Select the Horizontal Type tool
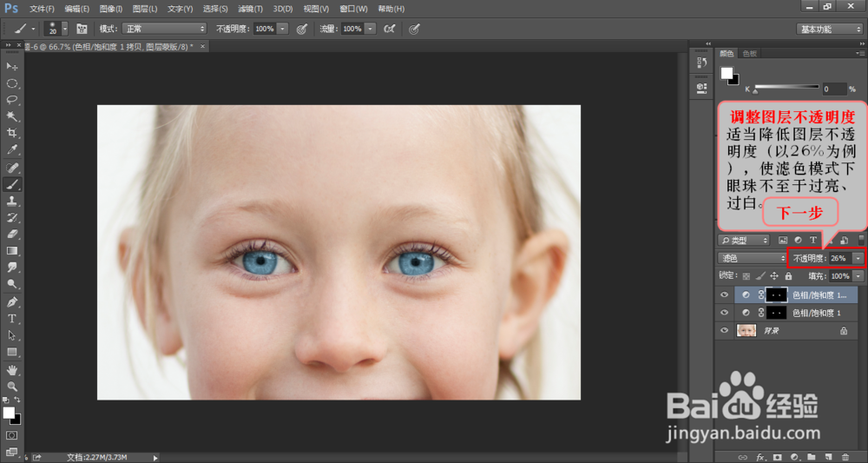The width and height of the screenshot is (868, 463). 11,319
